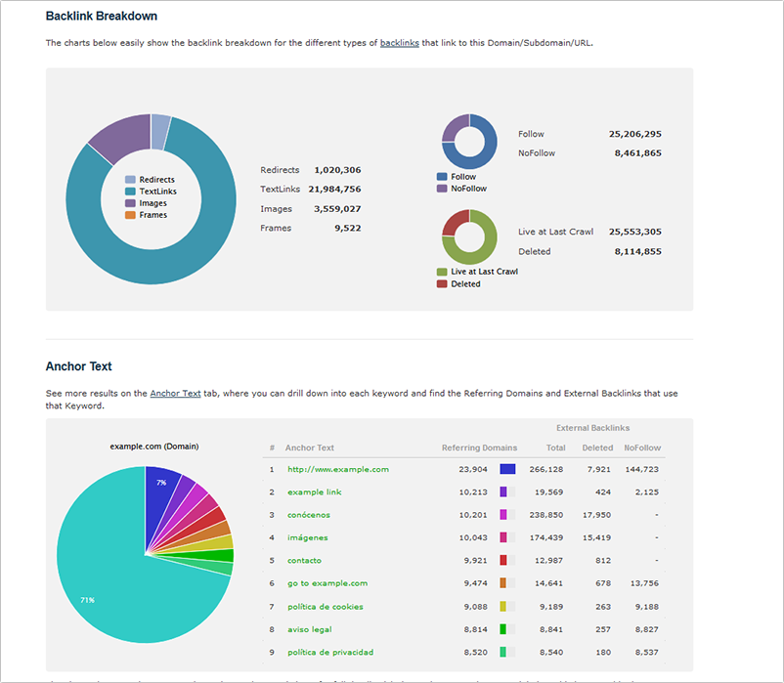Click Frames legend swatch in donut chart
Viewport: 784px width, 683px height.
pyautogui.click(x=130, y=215)
